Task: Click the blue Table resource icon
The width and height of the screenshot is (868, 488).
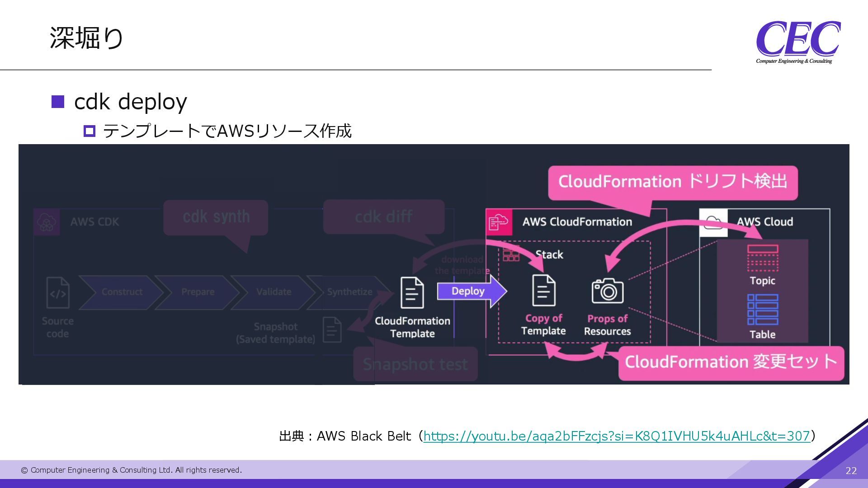Action: coord(763,310)
